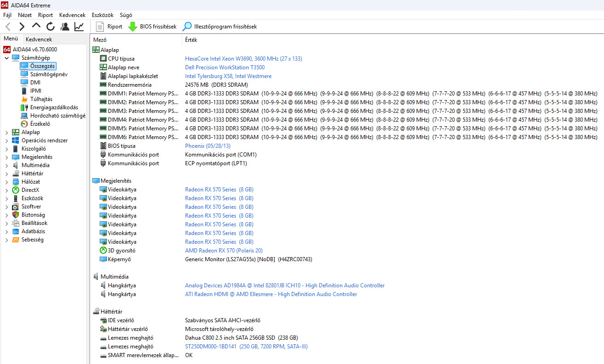Screen dimensions: 604x364
Task: Click the Riport toolbar button
Action: coord(110,27)
